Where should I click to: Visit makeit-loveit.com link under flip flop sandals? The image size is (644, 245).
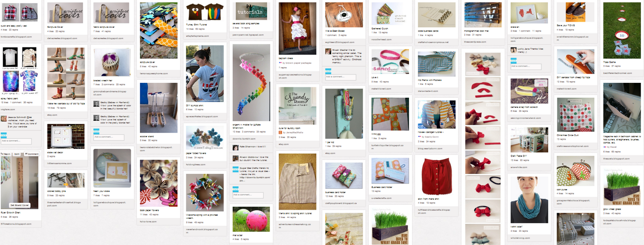pos(567,89)
